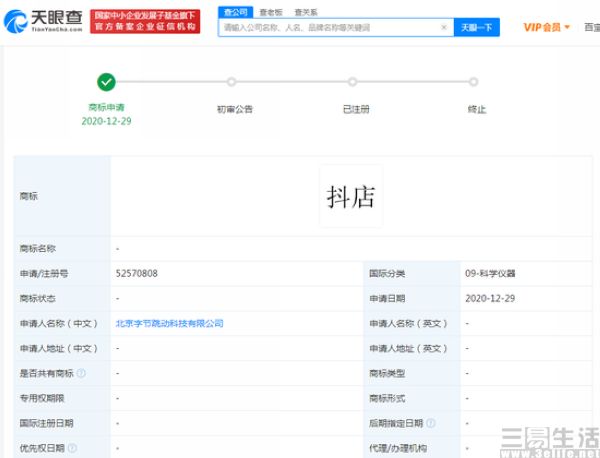The width and height of the screenshot is (600, 458).
Task: Select the registration number 52570808
Action: click(x=137, y=273)
